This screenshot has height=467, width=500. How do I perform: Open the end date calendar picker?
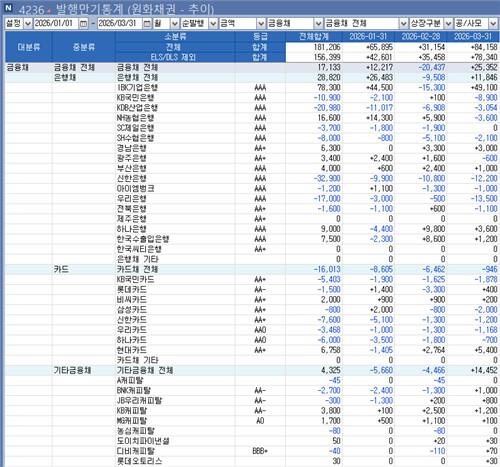tap(147, 23)
